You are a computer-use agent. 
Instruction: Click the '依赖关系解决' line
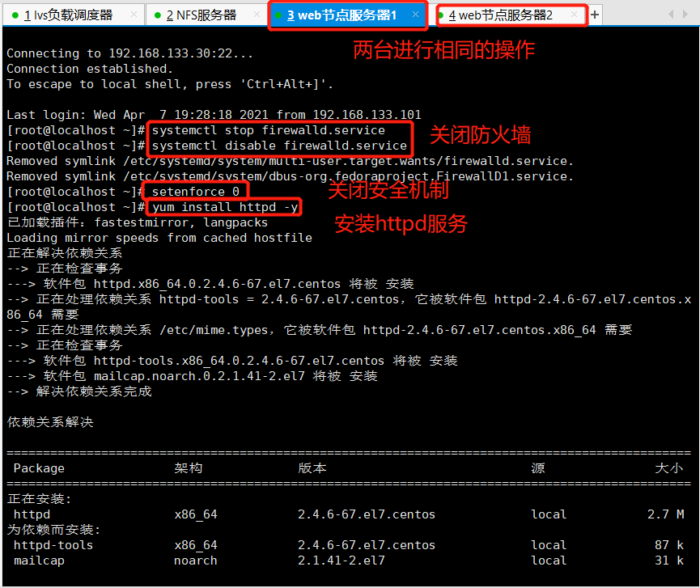point(50,422)
